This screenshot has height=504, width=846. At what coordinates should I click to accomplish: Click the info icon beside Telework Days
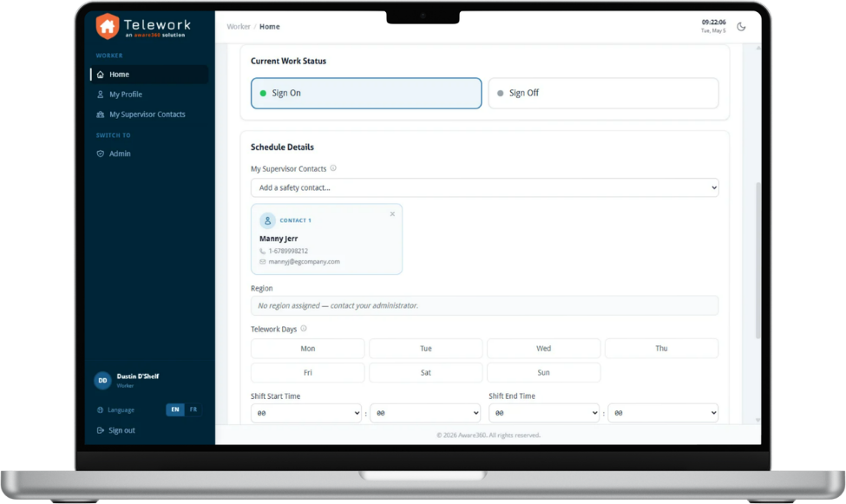click(x=304, y=329)
